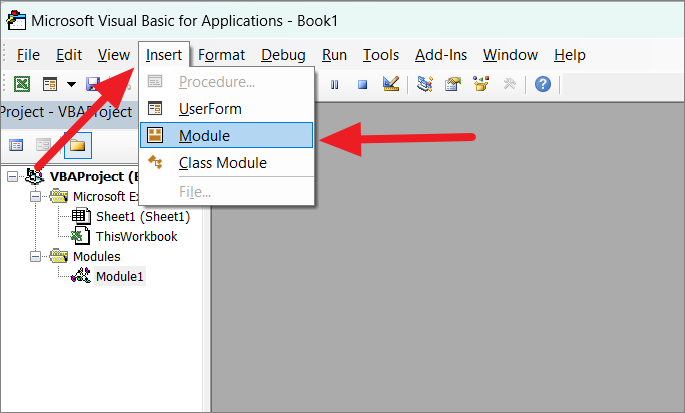Select VBAProject in the project tree
Image resolution: width=685 pixels, height=413 pixels.
93,177
